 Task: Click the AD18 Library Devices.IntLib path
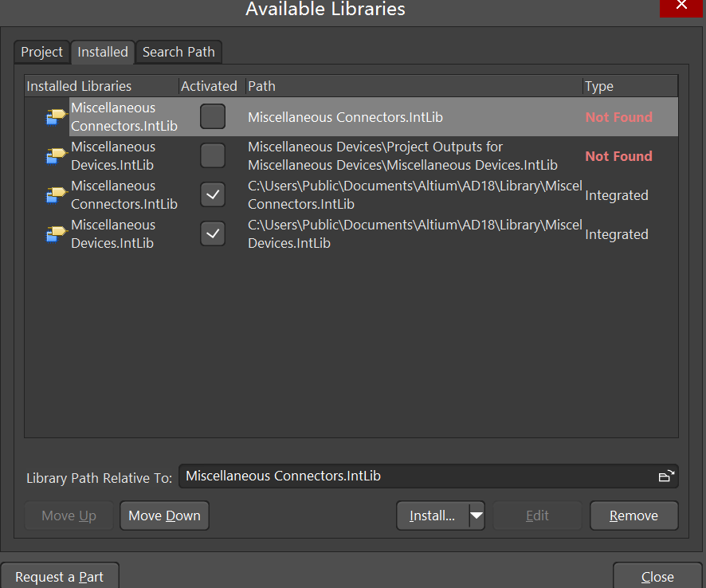pyautogui.click(x=414, y=234)
